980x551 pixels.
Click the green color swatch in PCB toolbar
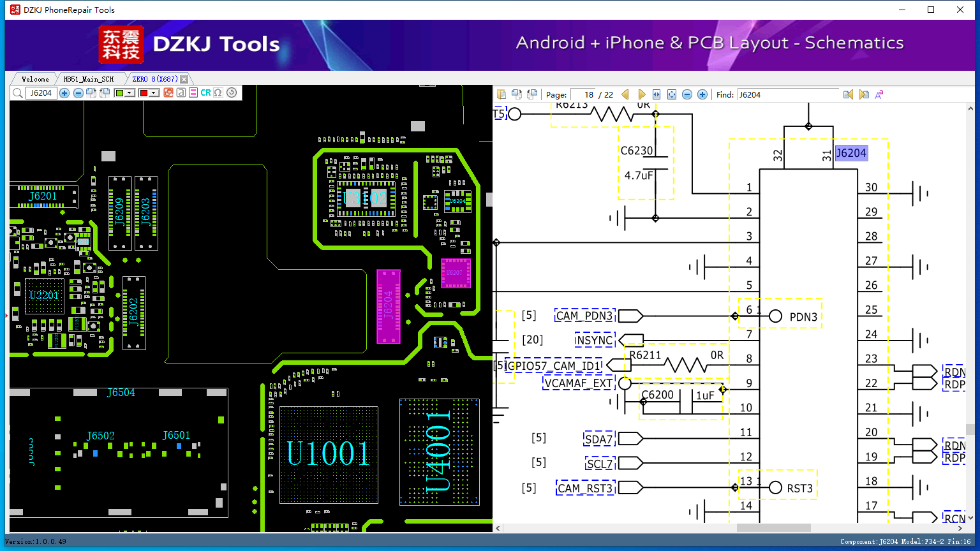119,93
